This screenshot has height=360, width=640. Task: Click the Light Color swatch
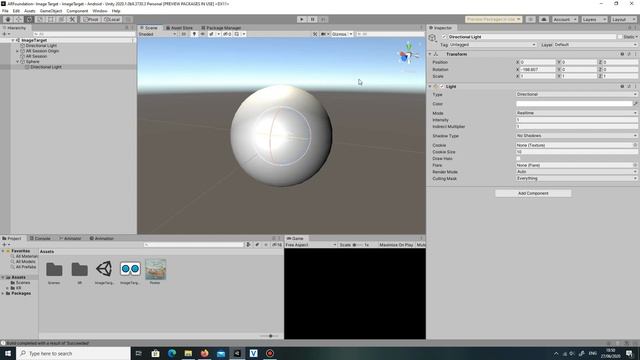(x=574, y=104)
